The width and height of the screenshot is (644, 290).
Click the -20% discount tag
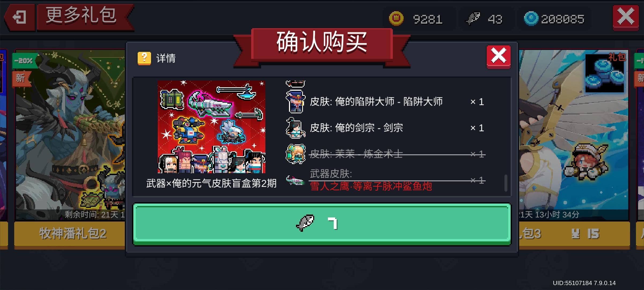[24, 61]
